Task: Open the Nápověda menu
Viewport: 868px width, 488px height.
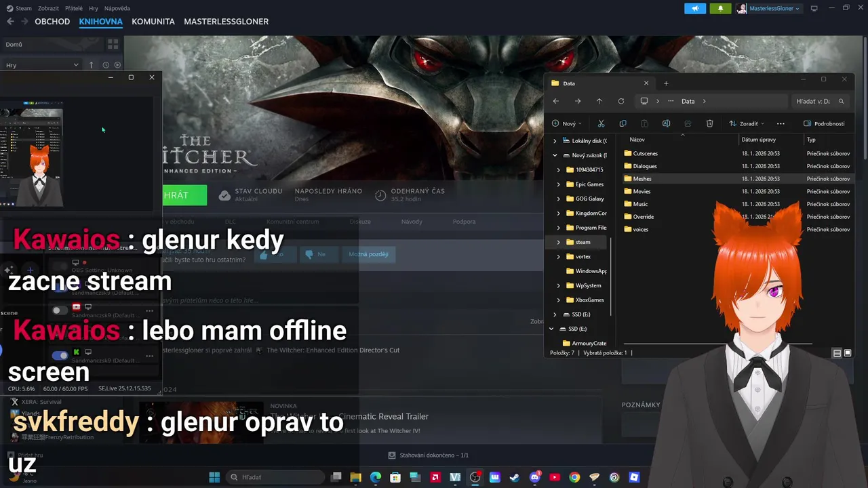Action: (x=118, y=8)
